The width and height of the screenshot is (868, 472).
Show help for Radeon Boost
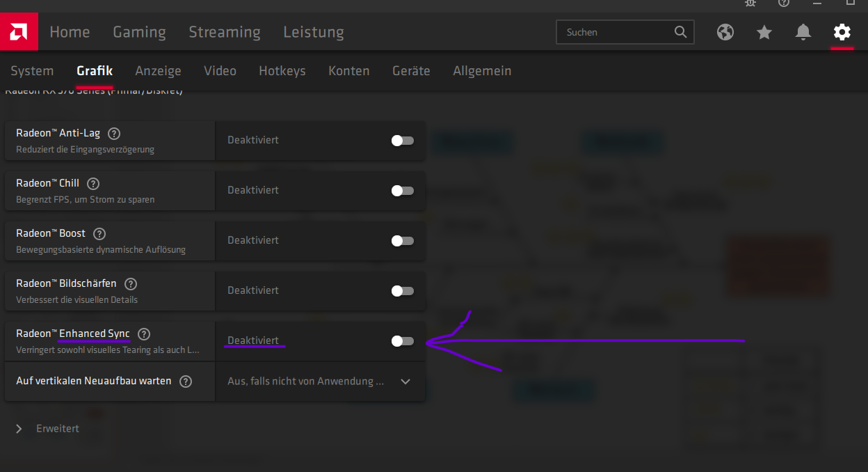99,233
